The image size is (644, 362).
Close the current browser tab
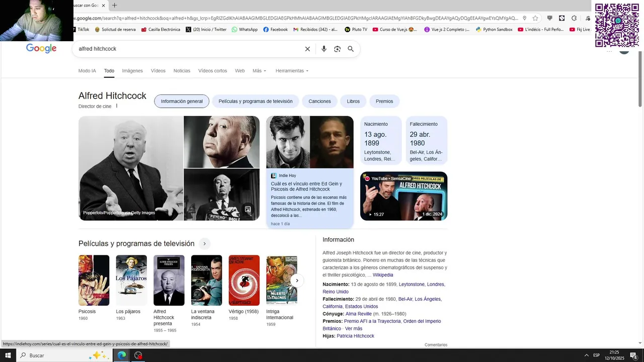point(103,6)
